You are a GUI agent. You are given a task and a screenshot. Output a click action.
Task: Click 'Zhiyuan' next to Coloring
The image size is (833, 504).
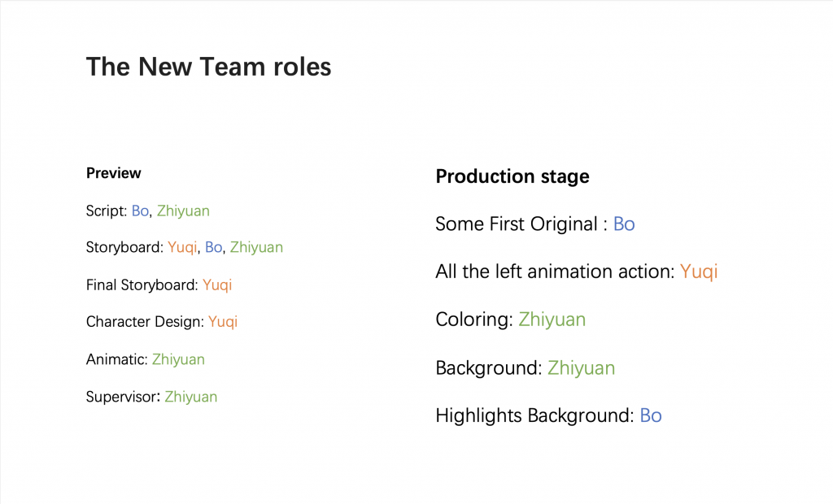pos(552,319)
